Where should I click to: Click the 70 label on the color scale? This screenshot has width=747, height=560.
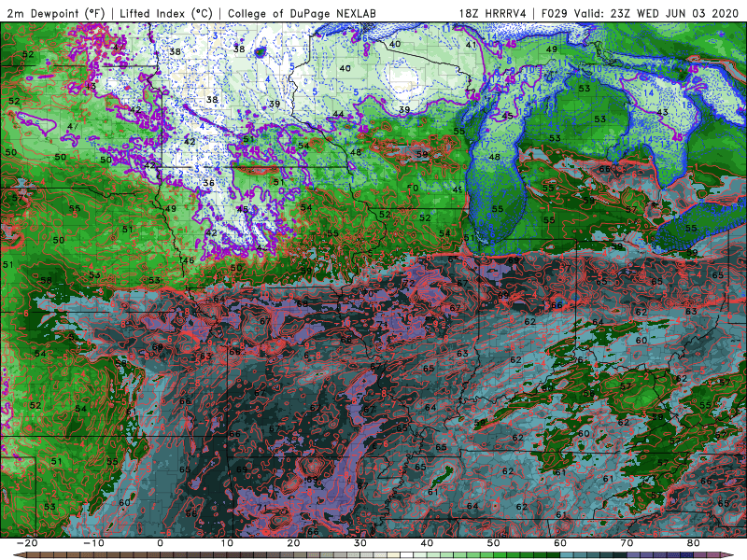[627, 543]
